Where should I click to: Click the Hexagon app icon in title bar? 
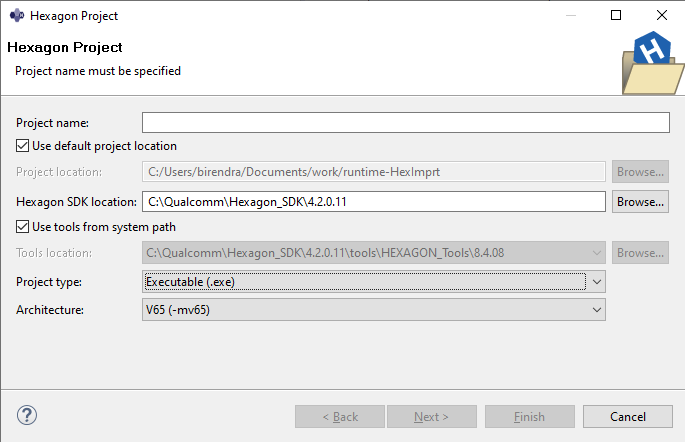[17, 16]
